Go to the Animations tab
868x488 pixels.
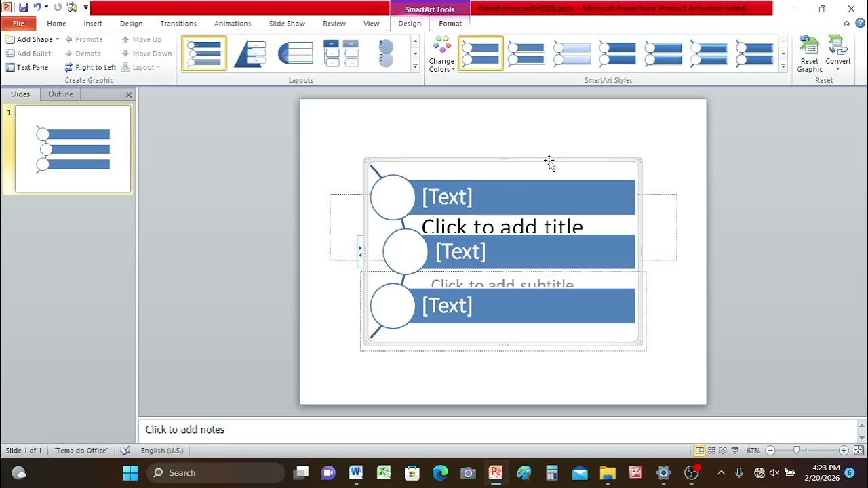coord(233,24)
